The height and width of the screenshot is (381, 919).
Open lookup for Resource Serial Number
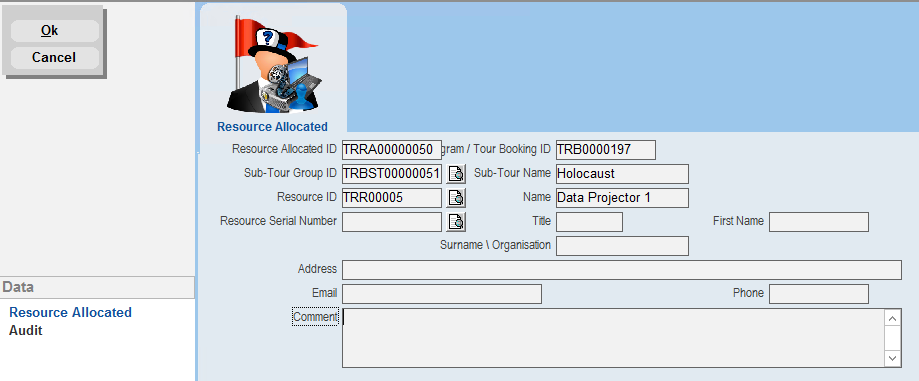click(456, 222)
